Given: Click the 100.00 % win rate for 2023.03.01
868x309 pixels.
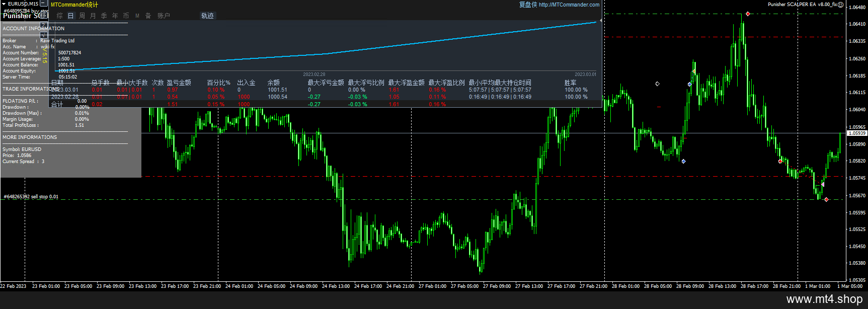Looking at the screenshot, I should pyautogui.click(x=576, y=90).
